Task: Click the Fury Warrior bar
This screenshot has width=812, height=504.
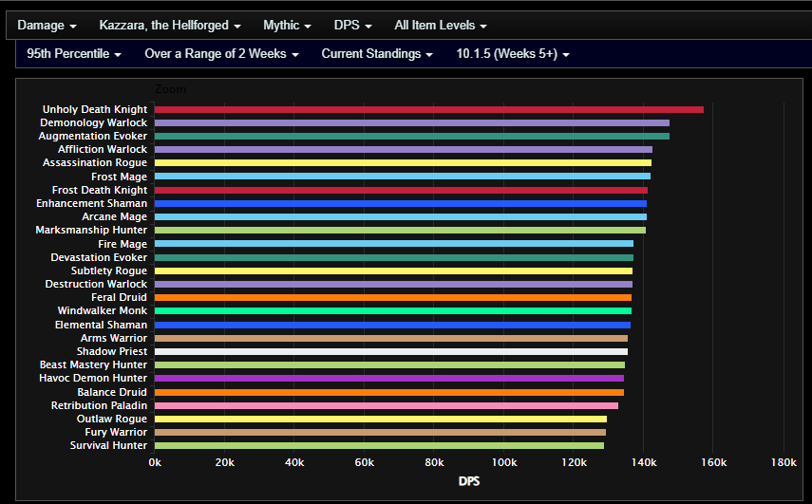Action: click(380, 433)
